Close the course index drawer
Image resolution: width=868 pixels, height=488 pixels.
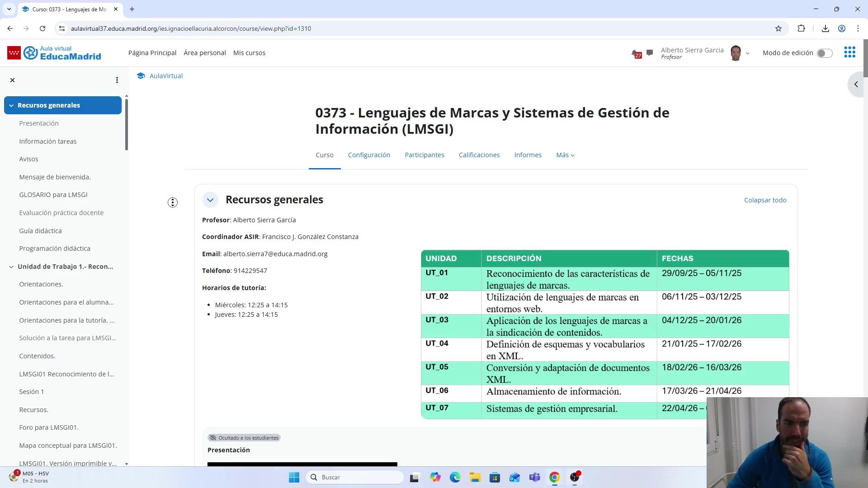[x=13, y=80]
